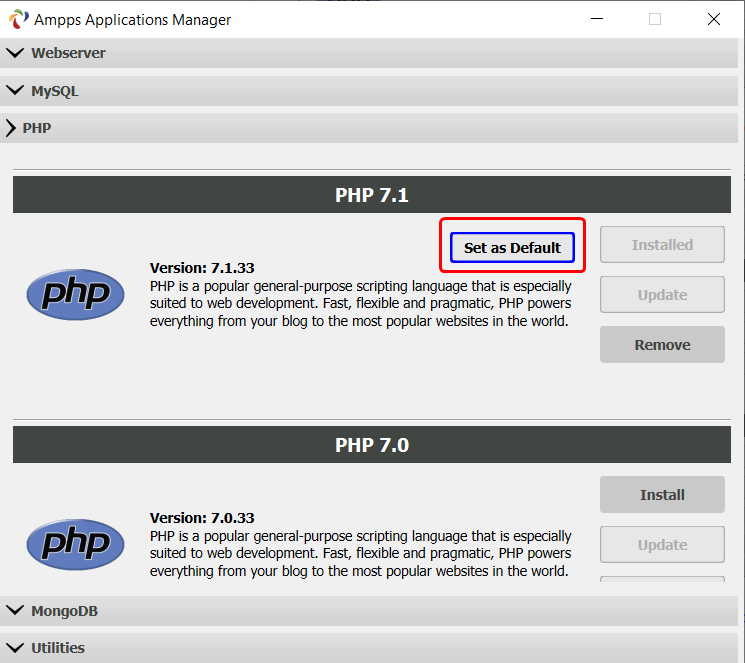This screenshot has width=745, height=663.
Task: Click the 'Version: 7.0.33' text
Action: 202,518
